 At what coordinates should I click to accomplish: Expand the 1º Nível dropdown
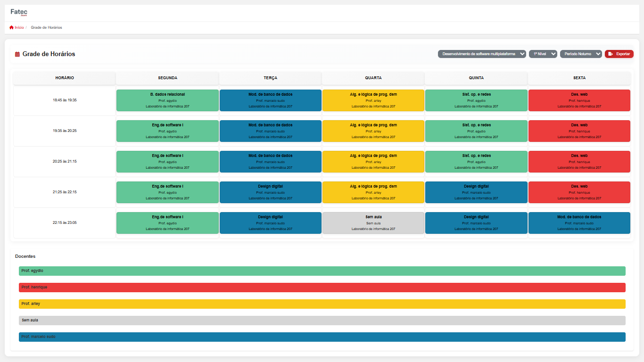click(543, 54)
